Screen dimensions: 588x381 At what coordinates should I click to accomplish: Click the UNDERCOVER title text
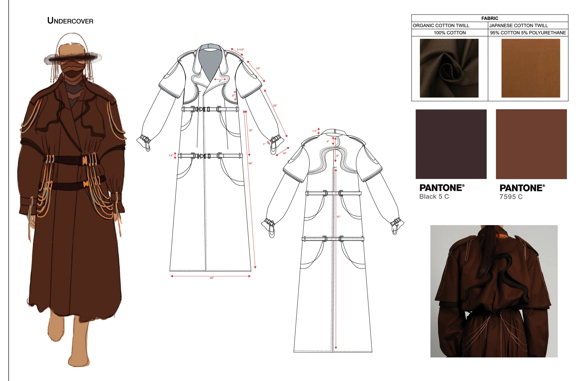[x=70, y=20]
